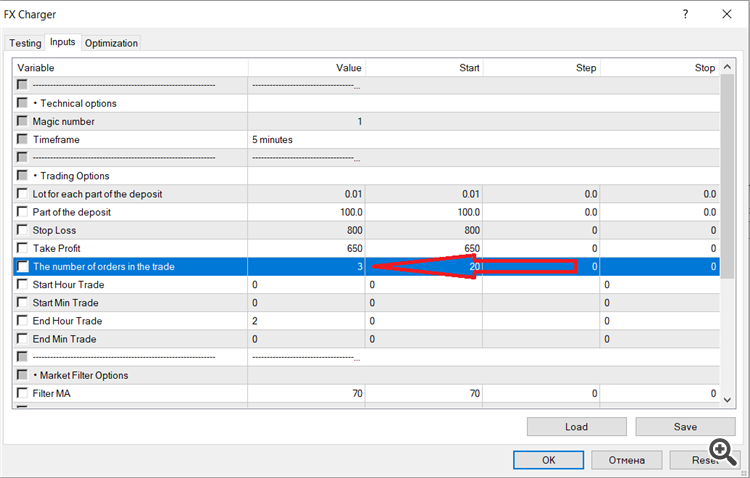Click the Stop column header
750x478 pixels.
coord(660,67)
